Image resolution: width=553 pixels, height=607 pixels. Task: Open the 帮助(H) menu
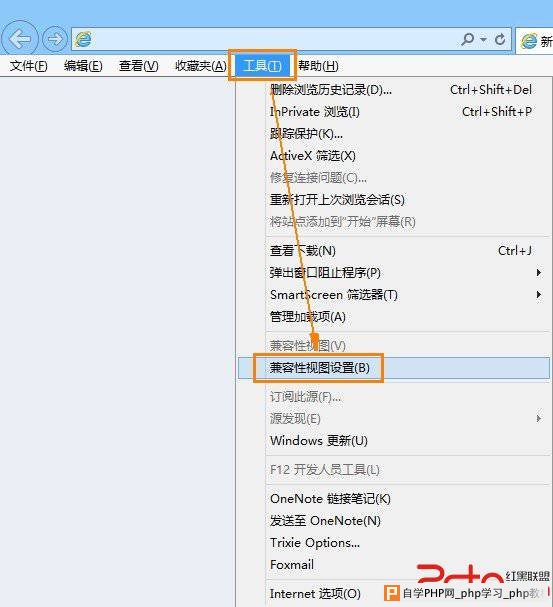click(x=318, y=66)
